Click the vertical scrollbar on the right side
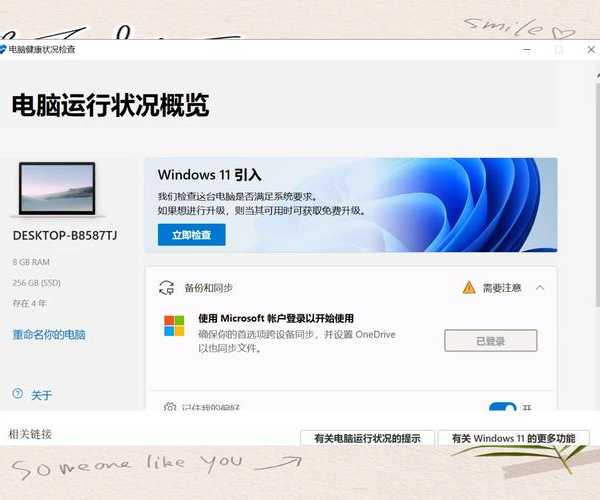The height and width of the screenshot is (500, 600). (597, 191)
